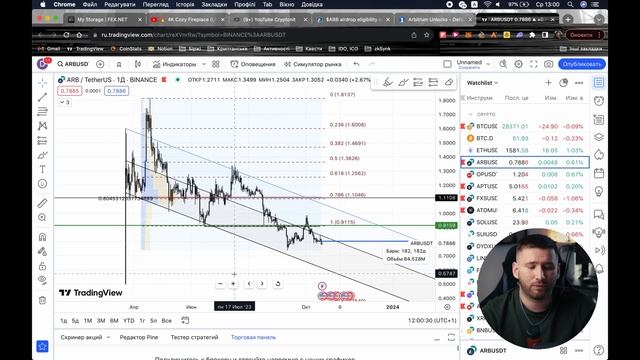Open the candle chart style selector

tap(138, 64)
